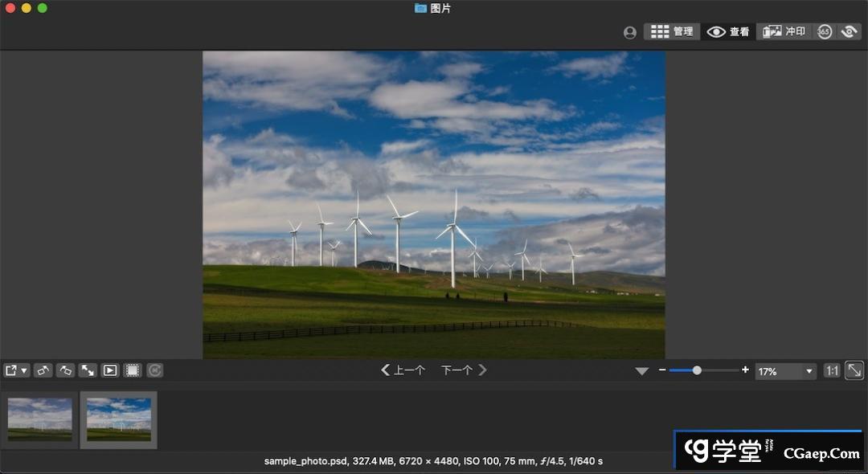The height and width of the screenshot is (474, 868).
Task: Toggle fit-to-window zoom button
Action: pyautogui.click(x=854, y=370)
